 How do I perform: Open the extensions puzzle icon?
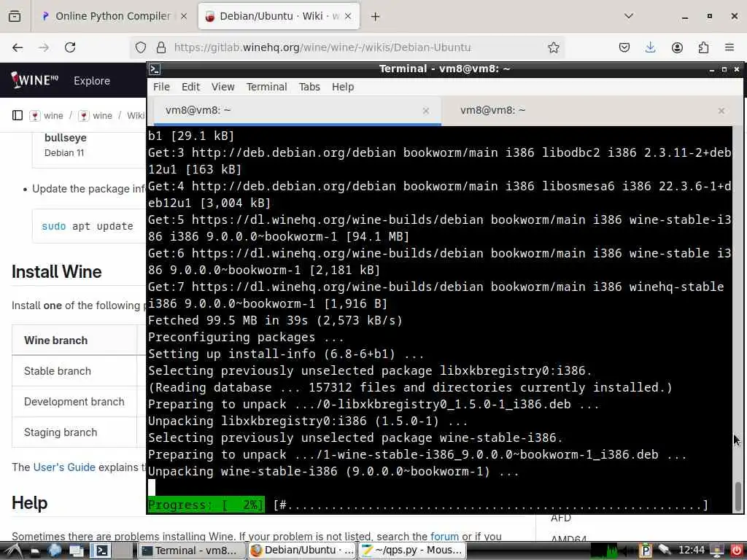(703, 47)
